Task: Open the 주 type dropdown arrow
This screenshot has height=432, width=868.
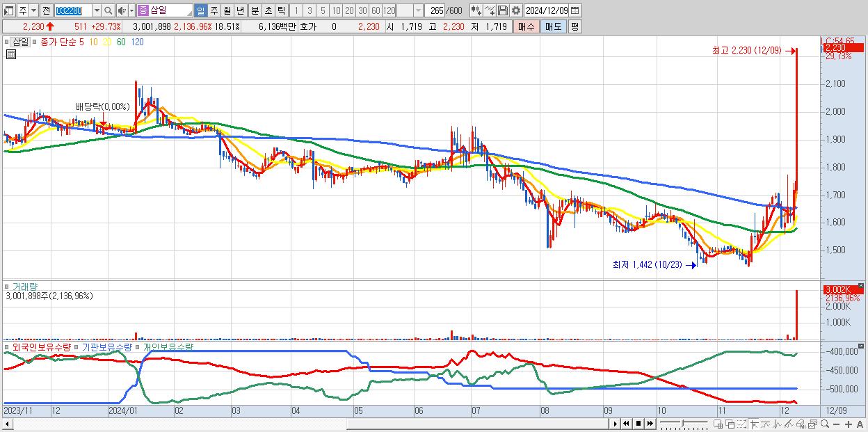Action: pyautogui.click(x=34, y=10)
